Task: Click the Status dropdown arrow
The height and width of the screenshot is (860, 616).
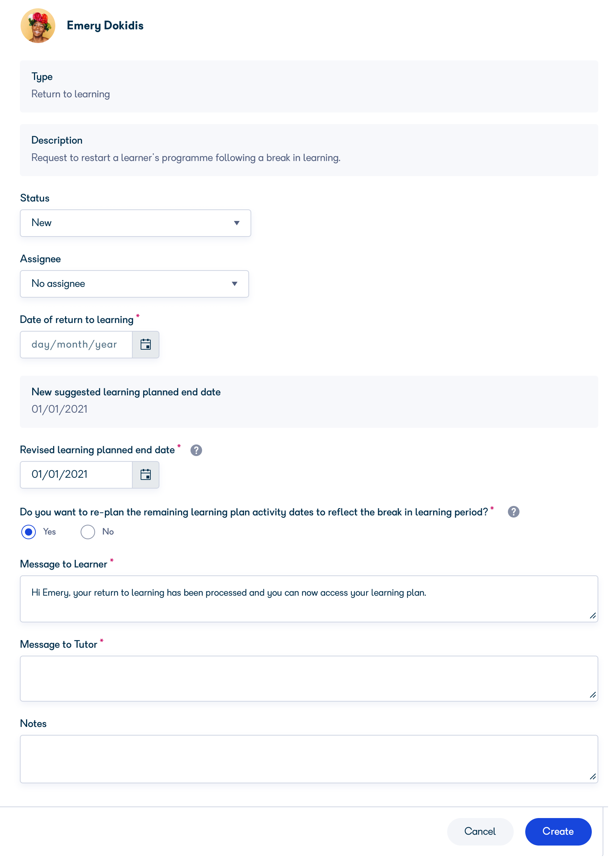Action: 236,223
